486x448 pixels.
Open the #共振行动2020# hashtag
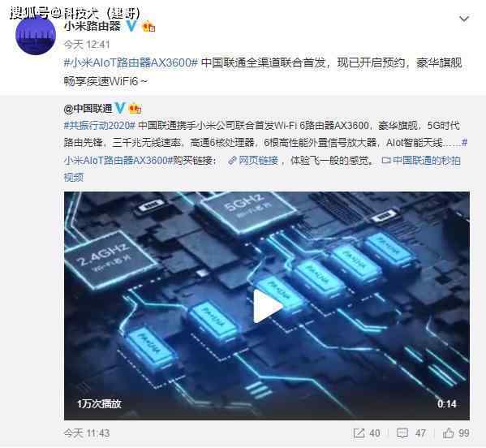[99, 126]
